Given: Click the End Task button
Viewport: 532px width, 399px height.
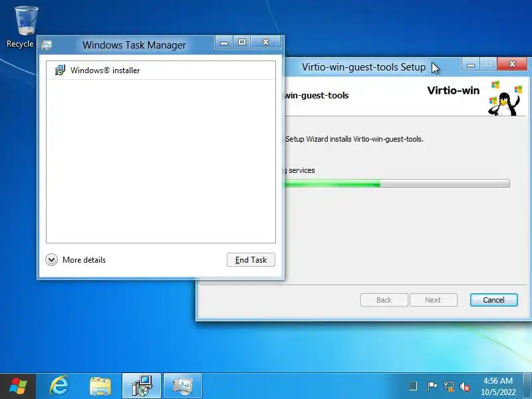Looking at the screenshot, I should pyautogui.click(x=251, y=260).
